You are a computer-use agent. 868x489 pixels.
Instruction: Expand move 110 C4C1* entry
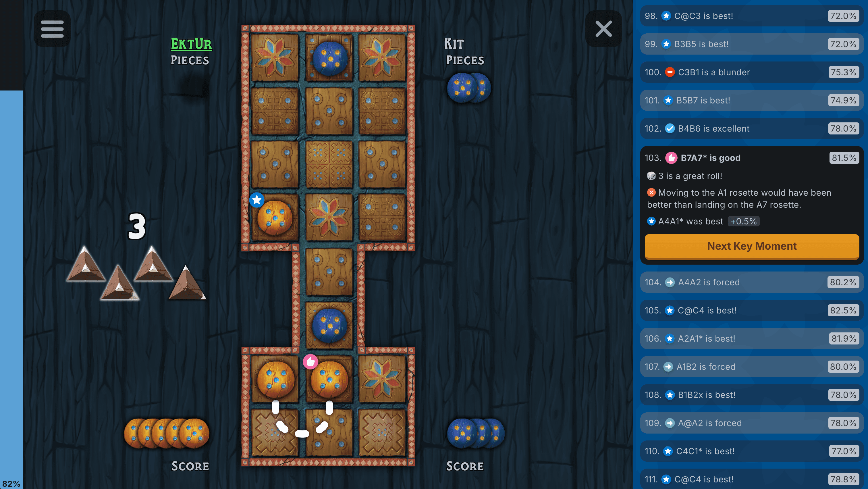click(751, 451)
